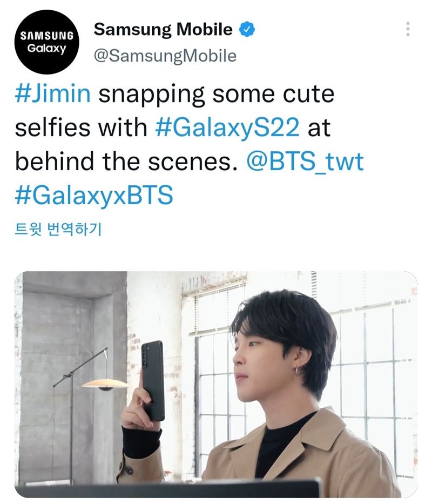
Task: Click the 'behind the scenes.' text
Action: (126, 162)
